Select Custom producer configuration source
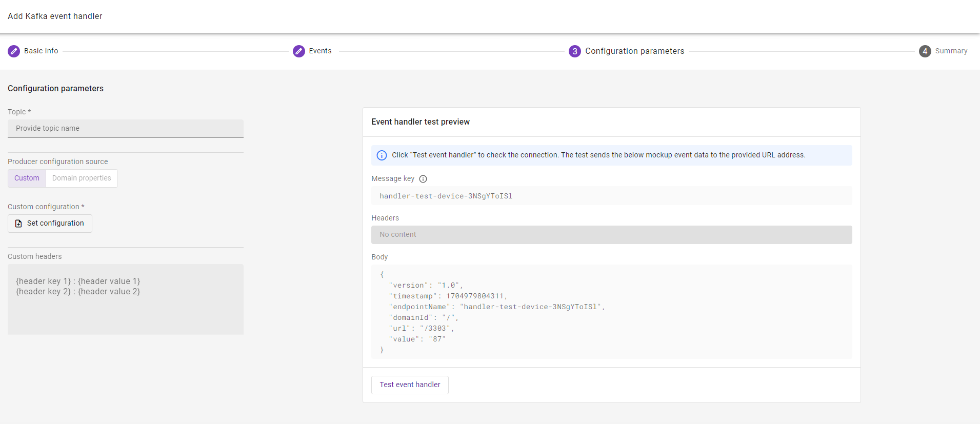The height and width of the screenshot is (424, 980). click(x=27, y=178)
